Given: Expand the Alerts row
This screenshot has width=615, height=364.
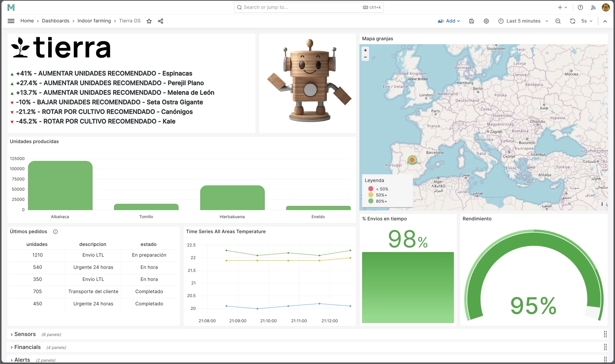Looking at the screenshot, I should [22, 360].
